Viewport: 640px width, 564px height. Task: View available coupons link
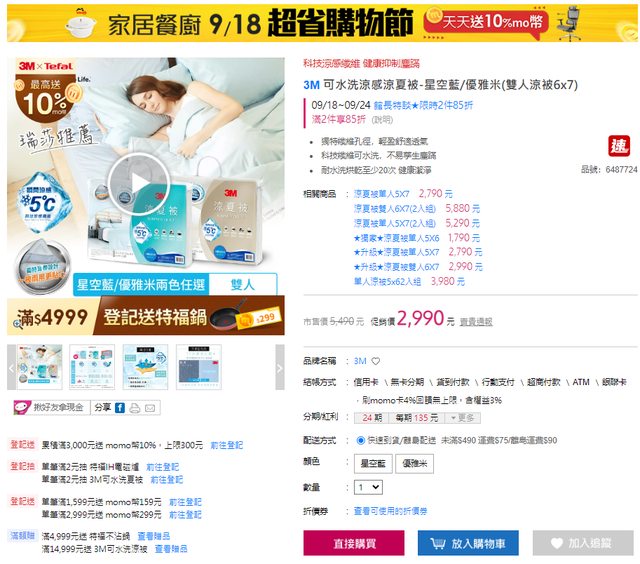390,511
